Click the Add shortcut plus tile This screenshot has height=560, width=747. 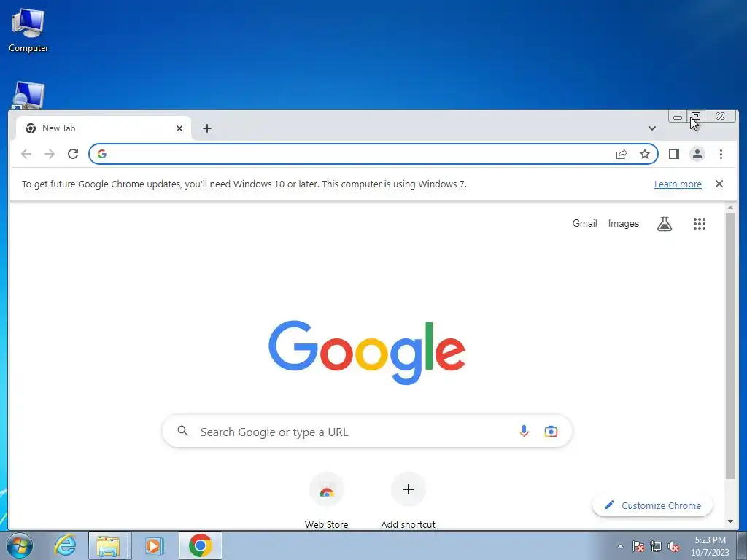click(x=409, y=489)
